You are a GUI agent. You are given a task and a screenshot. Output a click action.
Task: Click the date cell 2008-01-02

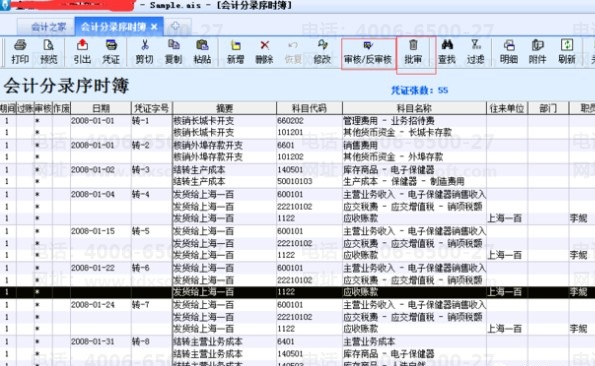(101, 170)
